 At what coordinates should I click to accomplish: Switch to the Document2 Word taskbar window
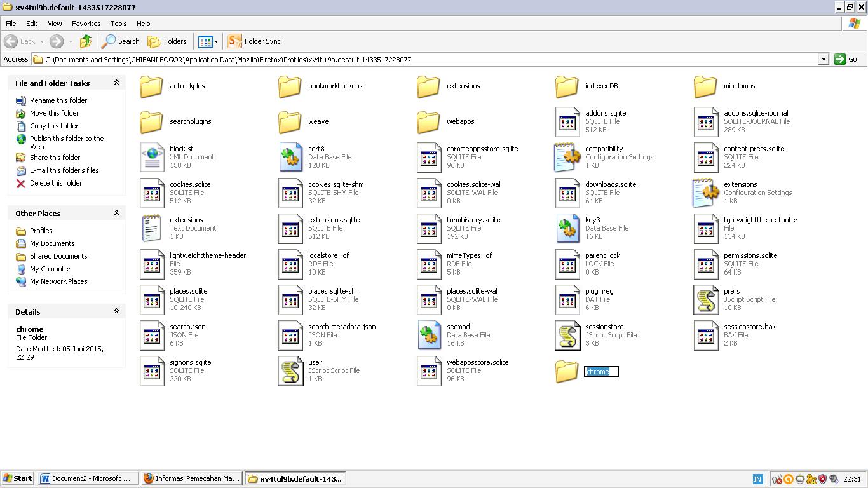[88, 478]
